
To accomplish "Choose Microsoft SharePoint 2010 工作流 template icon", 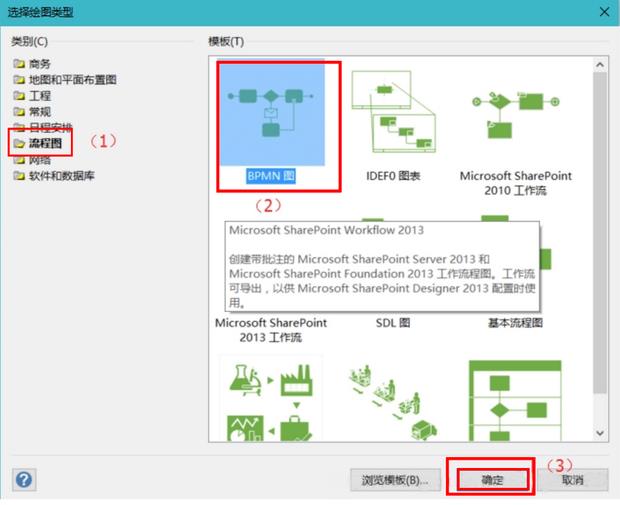I will pyautogui.click(x=516, y=115).
